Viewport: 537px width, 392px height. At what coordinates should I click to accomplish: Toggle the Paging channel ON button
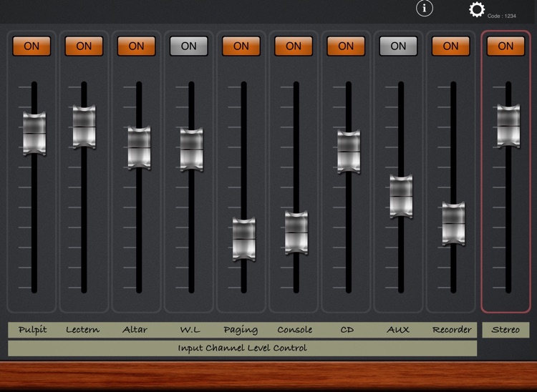241,46
